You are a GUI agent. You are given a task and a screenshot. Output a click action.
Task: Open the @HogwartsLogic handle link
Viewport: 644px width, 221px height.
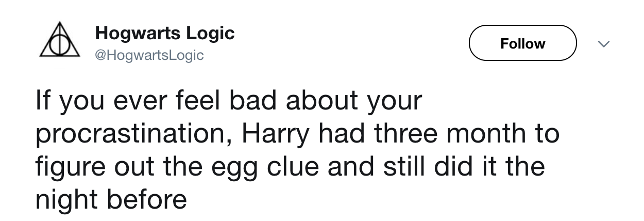(149, 55)
